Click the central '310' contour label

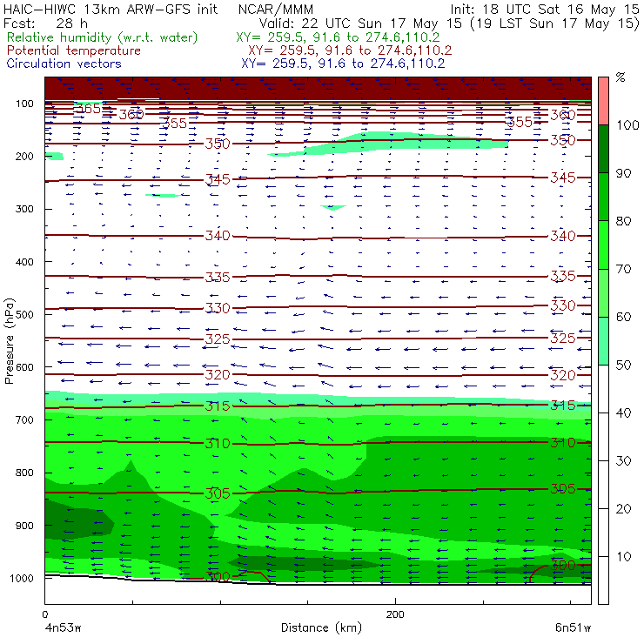218,444
